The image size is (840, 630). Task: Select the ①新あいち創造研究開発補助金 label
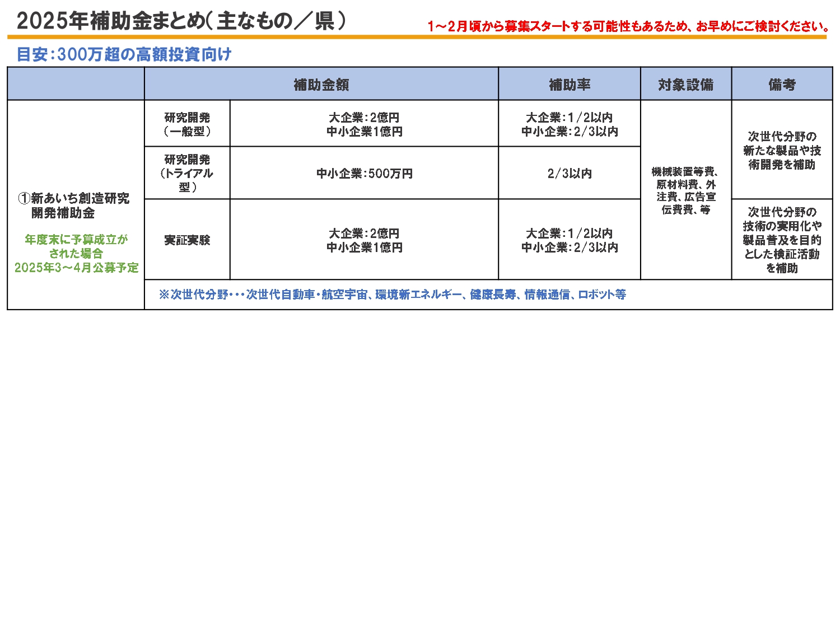[x=74, y=206]
